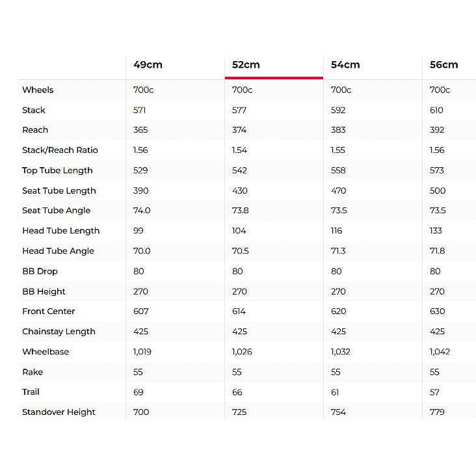The width and height of the screenshot is (476, 476).
Task: Select Head Tube Length row label
Action: coord(60,231)
